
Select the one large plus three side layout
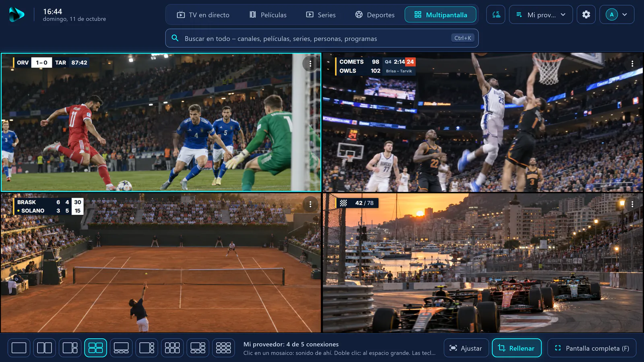pos(147,348)
